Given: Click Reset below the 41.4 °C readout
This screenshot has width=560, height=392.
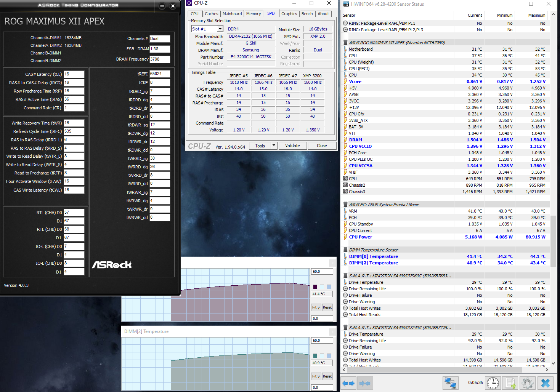Looking at the screenshot, I should click(x=327, y=307).
